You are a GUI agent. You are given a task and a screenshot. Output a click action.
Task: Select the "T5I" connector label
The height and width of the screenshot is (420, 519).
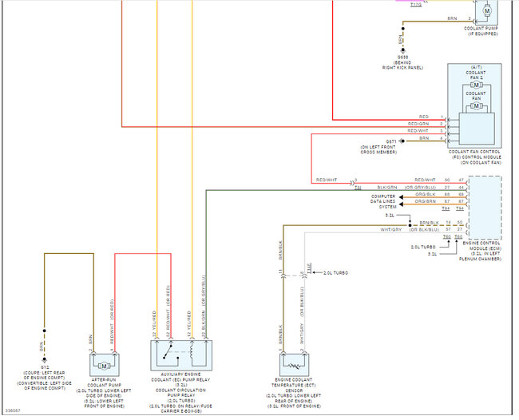(358, 188)
